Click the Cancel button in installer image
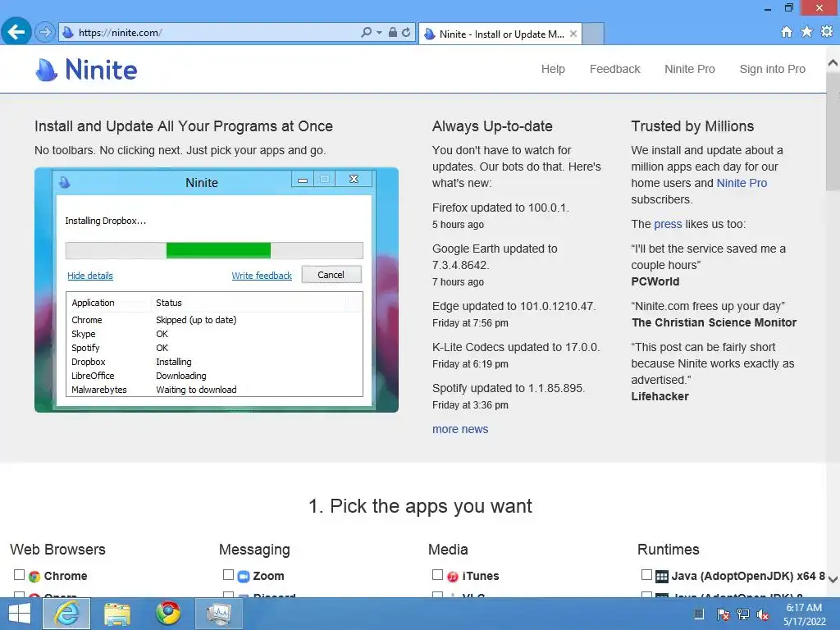This screenshot has height=630, width=840. click(x=331, y=275)
